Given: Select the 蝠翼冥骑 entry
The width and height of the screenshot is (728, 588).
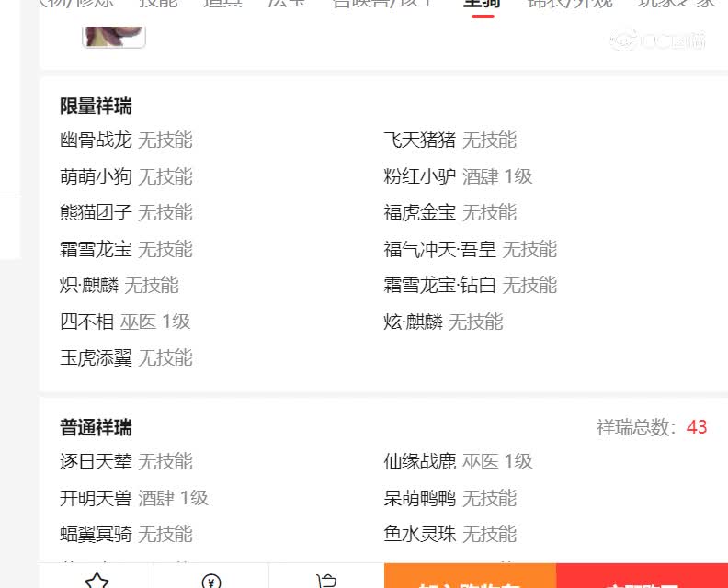Looking at the screenshot, I should [96, 534].
